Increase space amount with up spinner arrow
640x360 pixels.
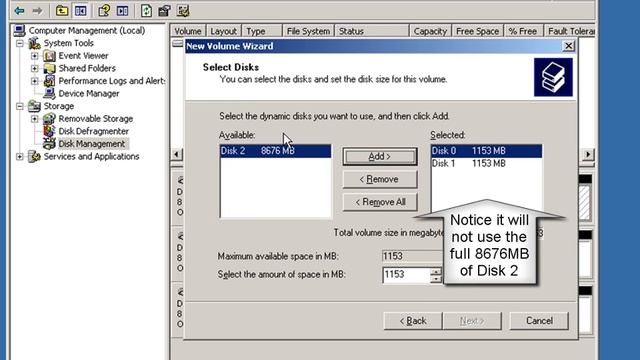coord(436,271)
